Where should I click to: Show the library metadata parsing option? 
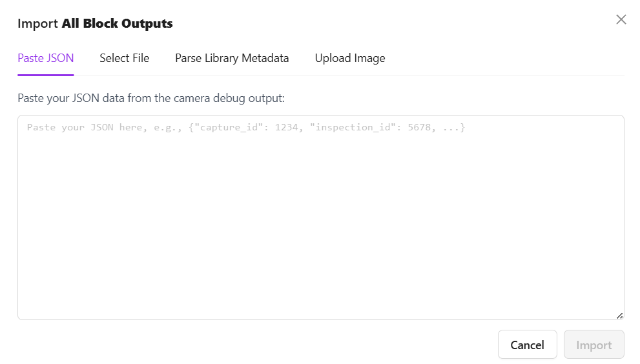232,58
